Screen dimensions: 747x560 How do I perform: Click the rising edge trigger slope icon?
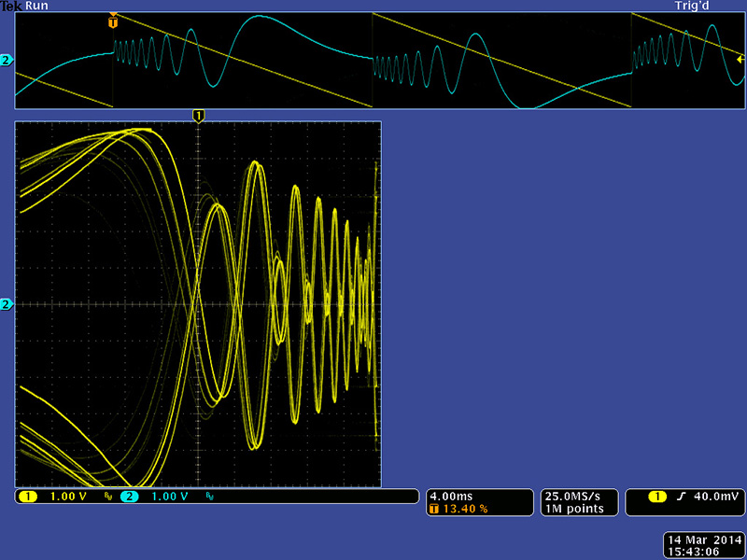click(682, 497)
